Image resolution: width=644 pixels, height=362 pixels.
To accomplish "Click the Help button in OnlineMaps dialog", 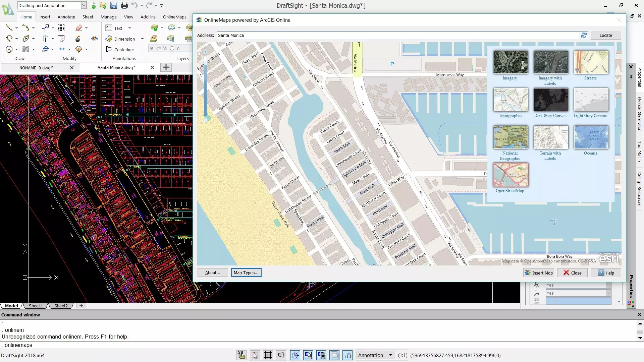I will point(606,273).
